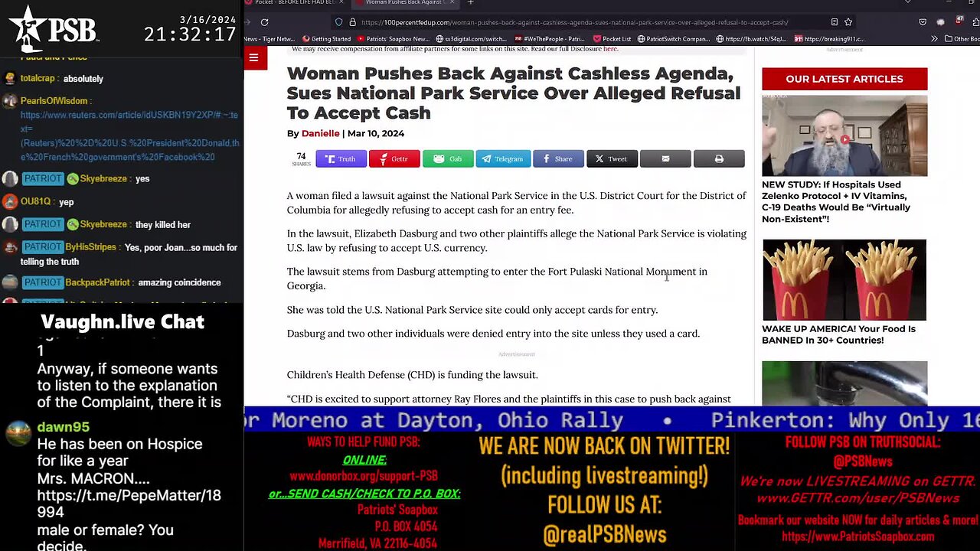The image size is (980, 551).
Task: Open the NEW STUDY Zelenko Protocol headline
Action: pyautogui.click(x=836, y=202)
